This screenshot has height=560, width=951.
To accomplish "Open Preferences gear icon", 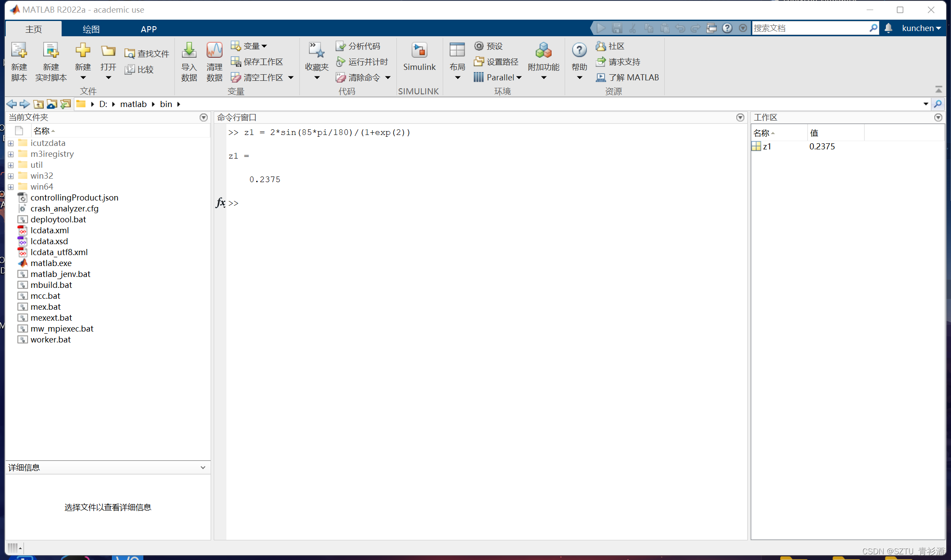I will tap(479, 46).
